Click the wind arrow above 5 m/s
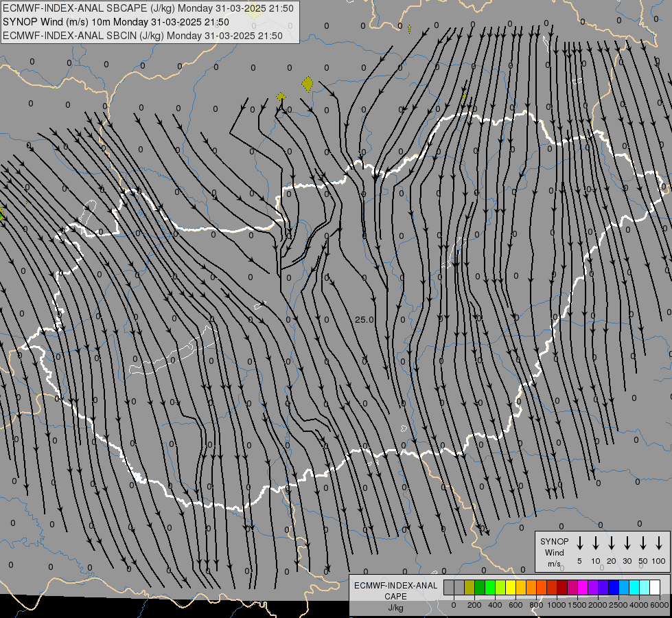Image resolution: width=672 pixels, height=618 pixels. (579, 543)
